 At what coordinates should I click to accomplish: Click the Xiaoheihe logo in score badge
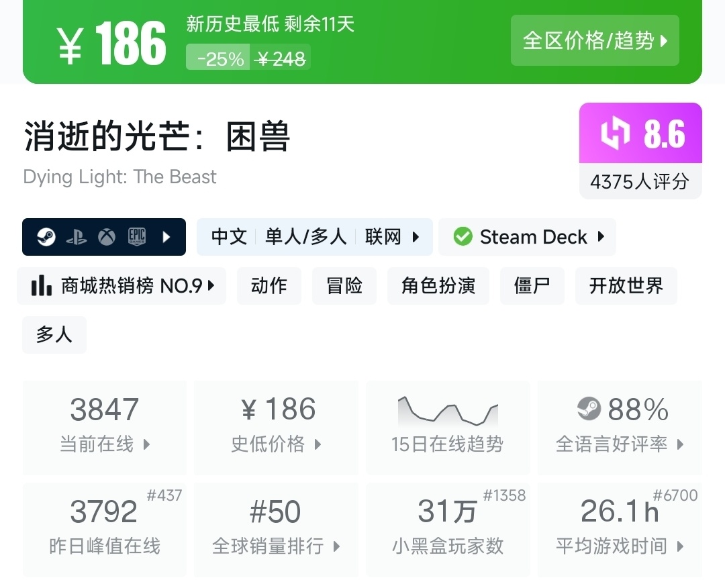[x=615, y=134]
